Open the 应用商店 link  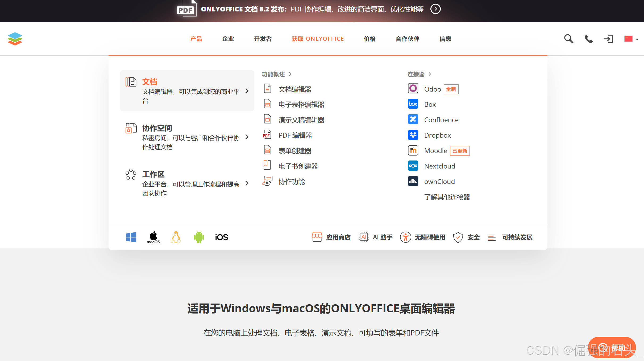[331, 237]
